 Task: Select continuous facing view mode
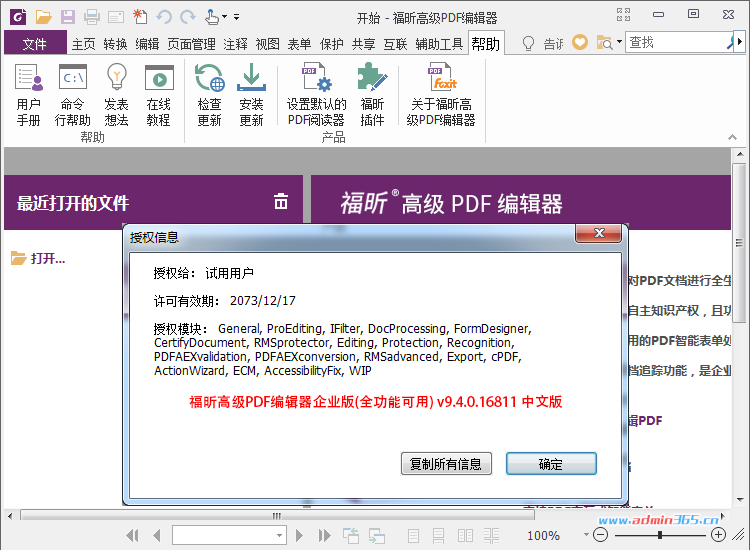[491, 536]
